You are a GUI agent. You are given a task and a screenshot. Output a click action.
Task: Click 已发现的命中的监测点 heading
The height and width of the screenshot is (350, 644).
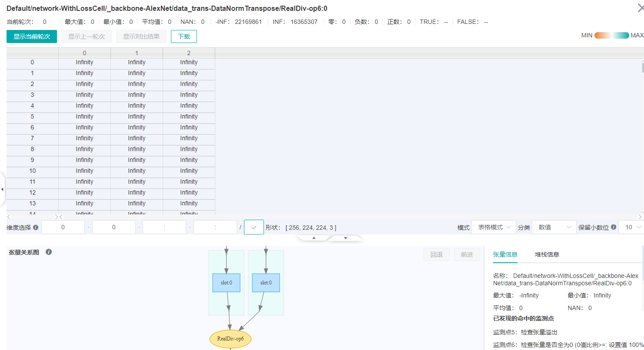524,319
